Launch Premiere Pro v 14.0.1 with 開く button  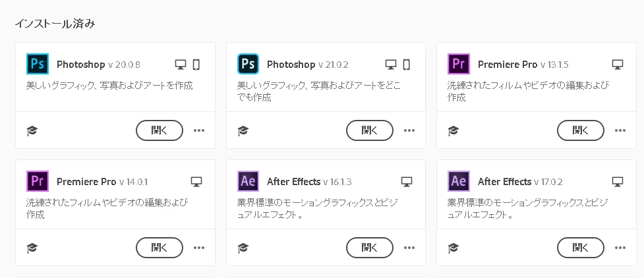[160, 248]
